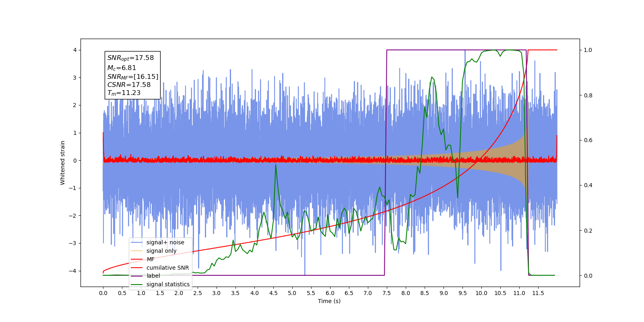Click the right y-axis tick label 0.2

pyautogui.click(x=588, y=231)
